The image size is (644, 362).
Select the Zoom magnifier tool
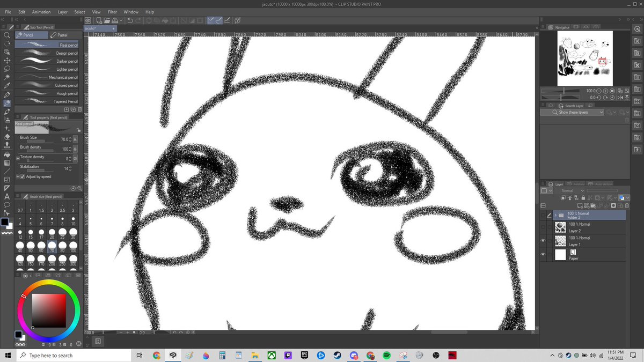pos(8,35)
